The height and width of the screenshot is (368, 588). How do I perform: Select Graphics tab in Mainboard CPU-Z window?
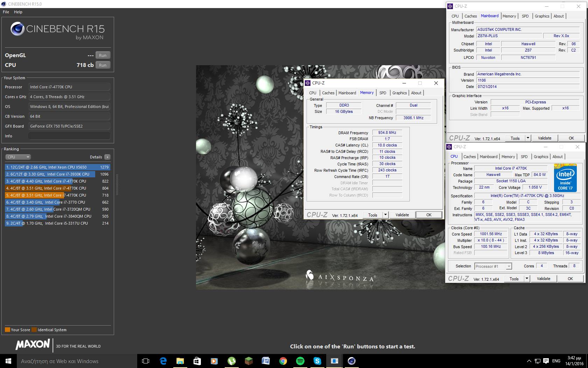coord(542,16)
